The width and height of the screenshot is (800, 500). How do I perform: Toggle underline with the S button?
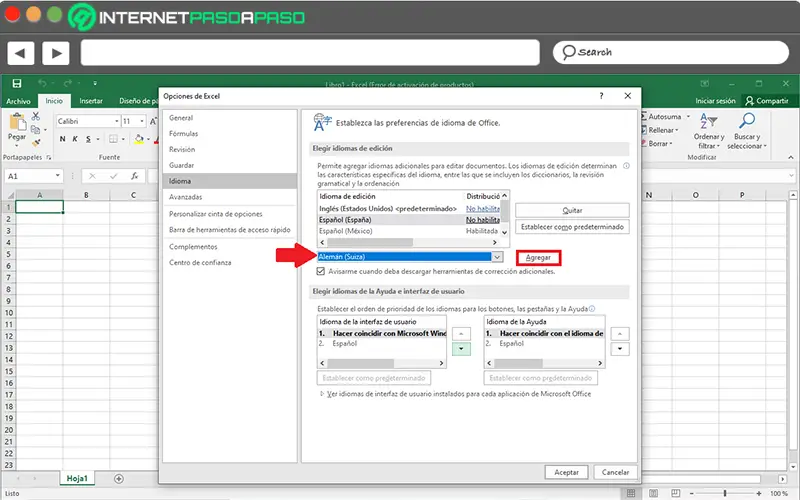click(x=88, y=139)
